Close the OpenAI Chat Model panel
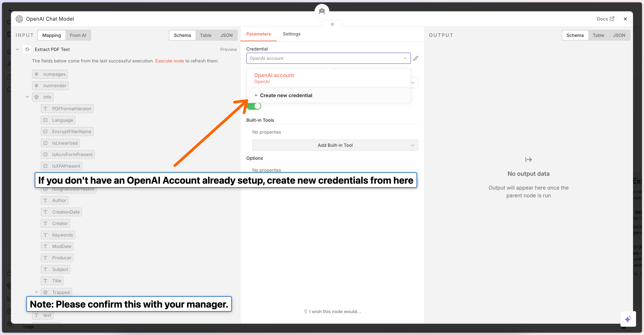The height and width of the screenshot is (335, 644). coord(625,19)
